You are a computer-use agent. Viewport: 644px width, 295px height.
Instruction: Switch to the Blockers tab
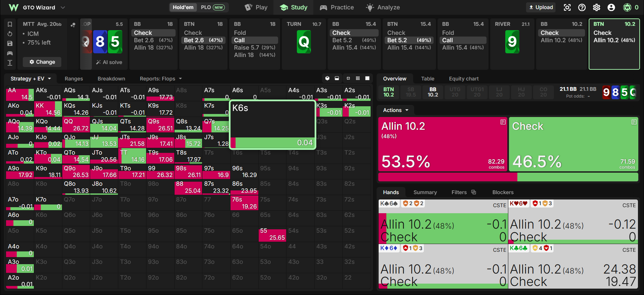[x=503, y=192]
